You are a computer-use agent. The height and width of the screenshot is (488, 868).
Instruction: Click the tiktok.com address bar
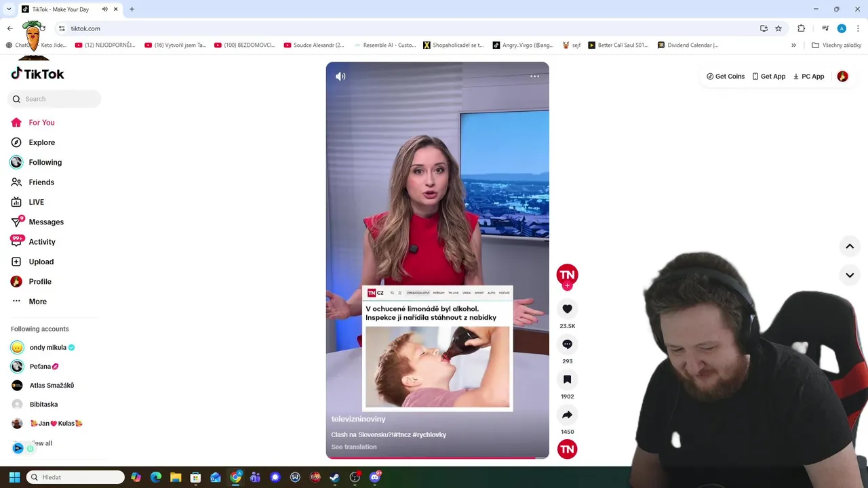coord(406,28)
